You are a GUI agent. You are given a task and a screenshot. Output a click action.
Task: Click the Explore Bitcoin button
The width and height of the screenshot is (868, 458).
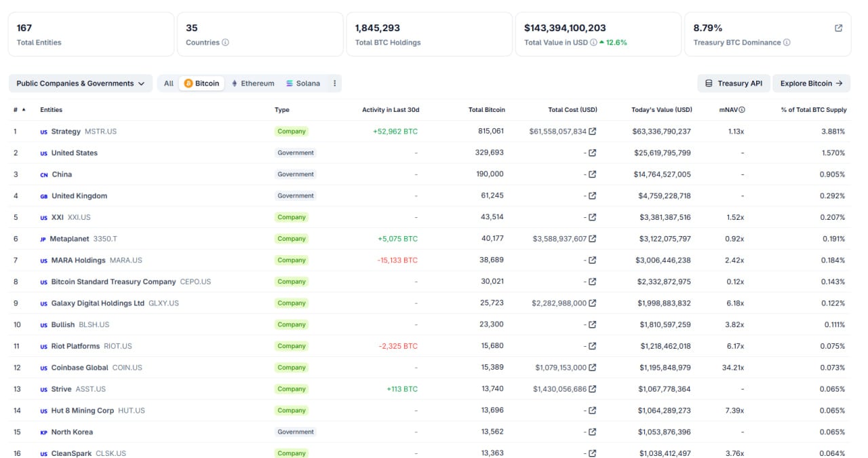(x=811, y=83)
